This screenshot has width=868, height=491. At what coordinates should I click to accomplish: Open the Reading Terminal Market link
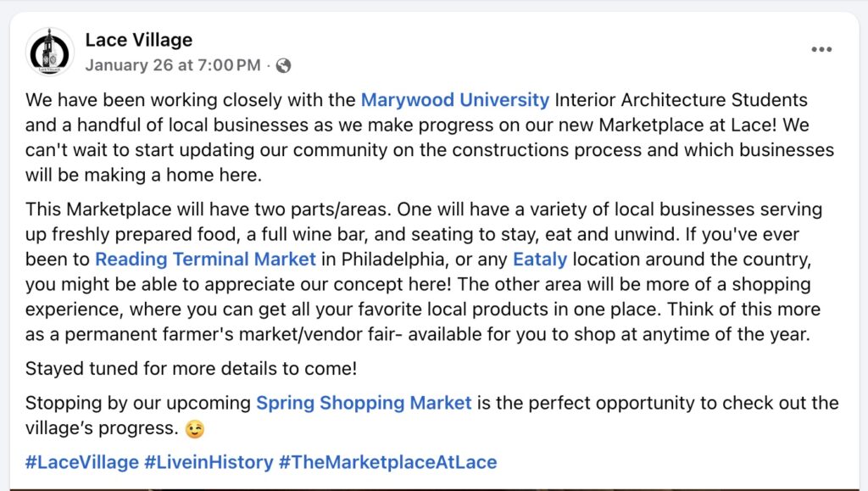coord(205,259)
